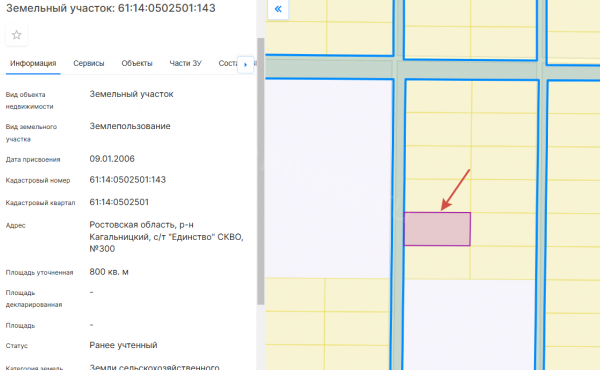Switch to the Сервисы tab
600x370 pixels.
coord(89,64)
